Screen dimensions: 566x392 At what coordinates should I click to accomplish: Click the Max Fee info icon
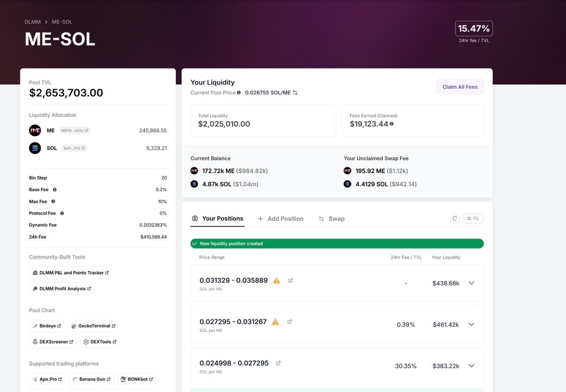pyautogui.click(x=53, y=201)
